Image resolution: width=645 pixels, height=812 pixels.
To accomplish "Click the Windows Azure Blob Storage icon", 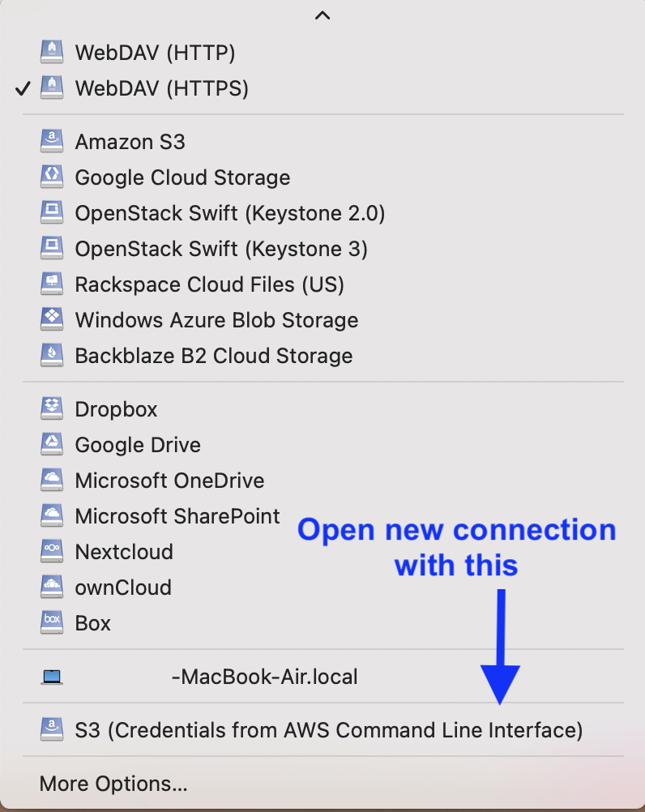I will [x=52, y=320].
